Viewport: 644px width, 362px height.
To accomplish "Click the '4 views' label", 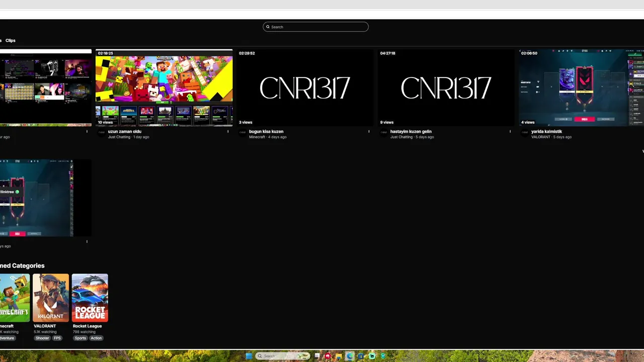I will (x=528, y=122).
